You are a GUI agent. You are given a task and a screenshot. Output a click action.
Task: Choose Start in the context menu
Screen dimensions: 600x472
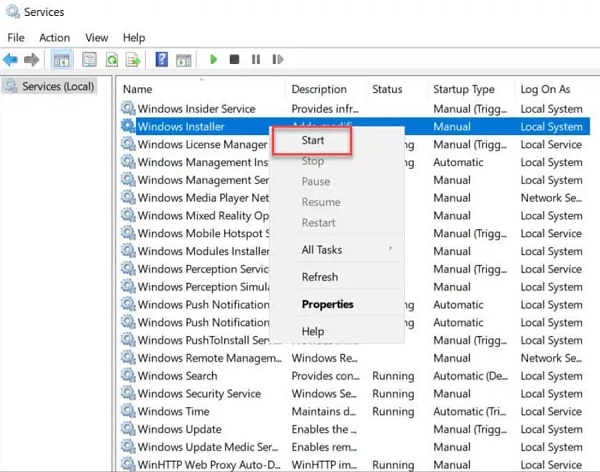pos(313,140)
